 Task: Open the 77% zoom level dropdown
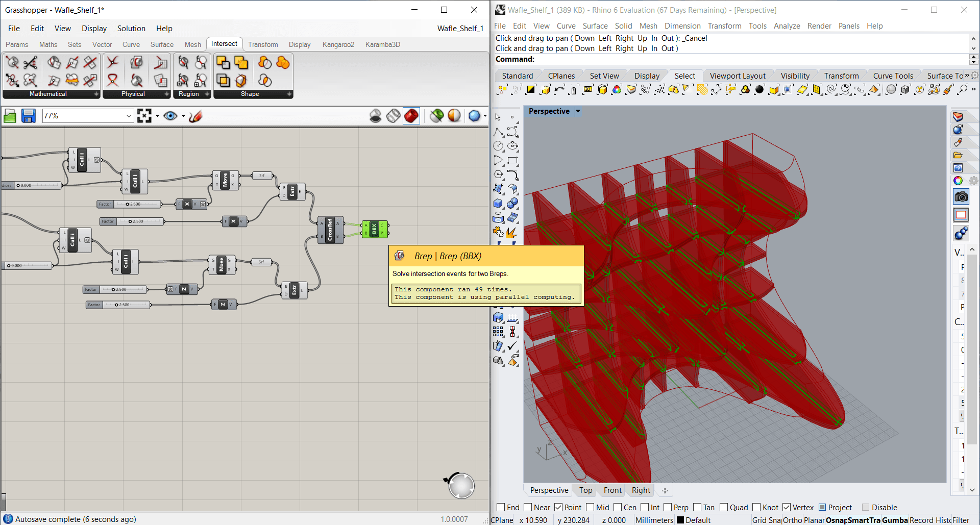pyautogui.click(x=129, y=116)
